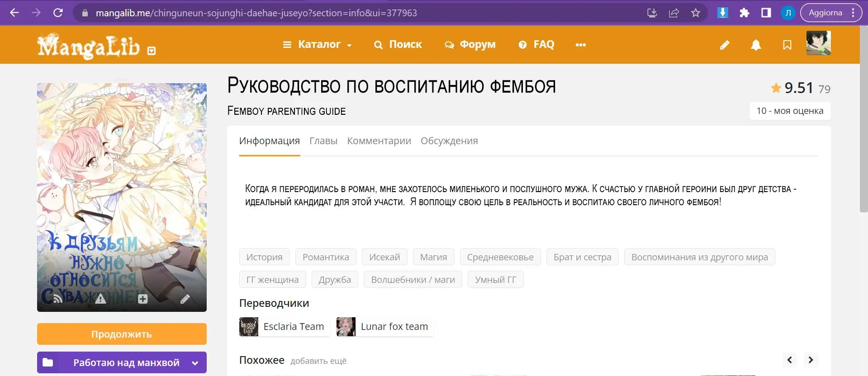
Task: Open bookmarks icon in header
Action: tap(787, 45)
